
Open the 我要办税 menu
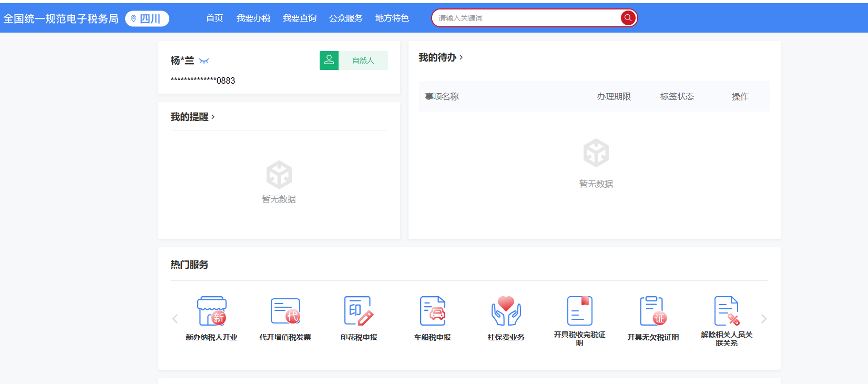pyautogui.click(x=253, y=18)
